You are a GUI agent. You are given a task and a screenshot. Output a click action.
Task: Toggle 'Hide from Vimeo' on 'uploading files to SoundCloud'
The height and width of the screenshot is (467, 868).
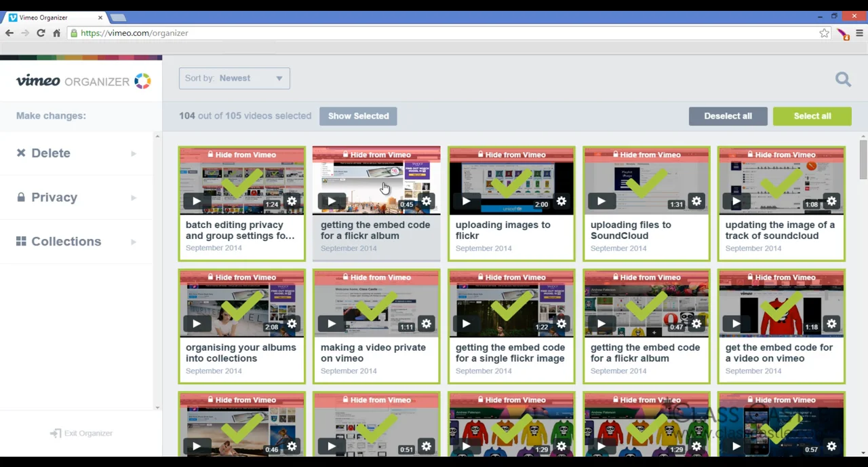(646, 155)
